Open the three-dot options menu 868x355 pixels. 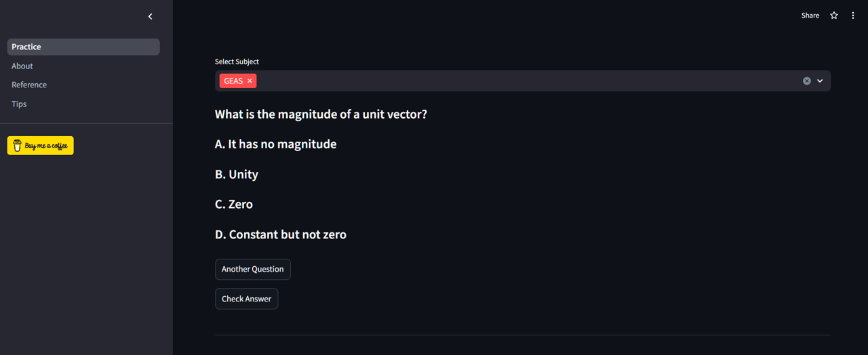853,16
